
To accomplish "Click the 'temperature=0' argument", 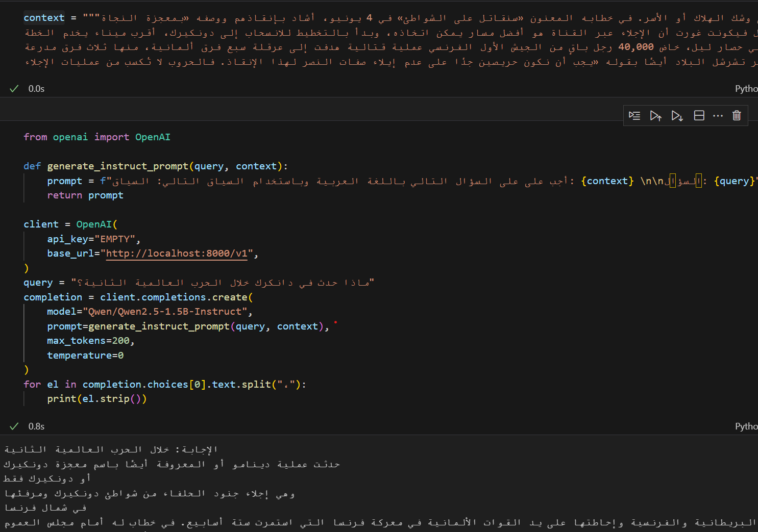I will click(85, 356).
